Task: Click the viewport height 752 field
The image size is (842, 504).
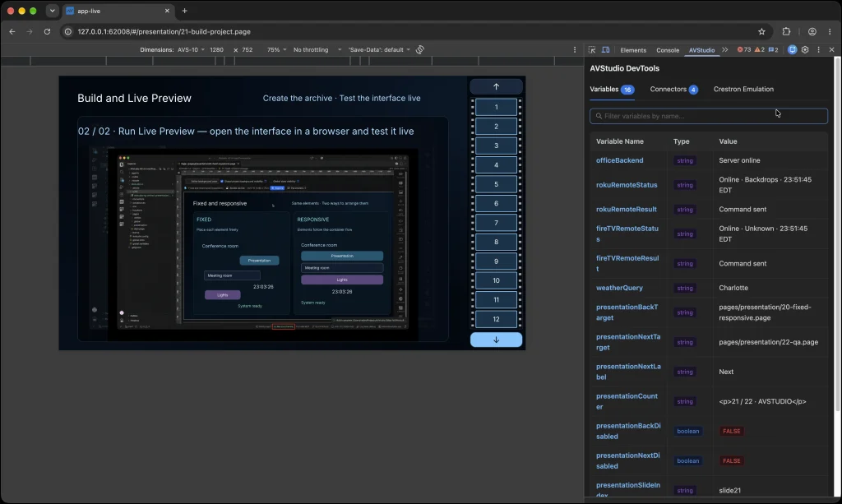Action: (x=247, y=50)
